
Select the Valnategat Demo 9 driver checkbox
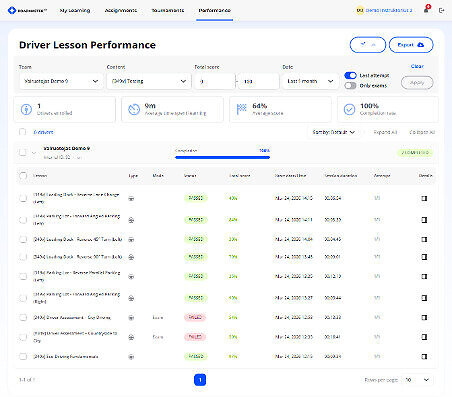tap(23, 152)
